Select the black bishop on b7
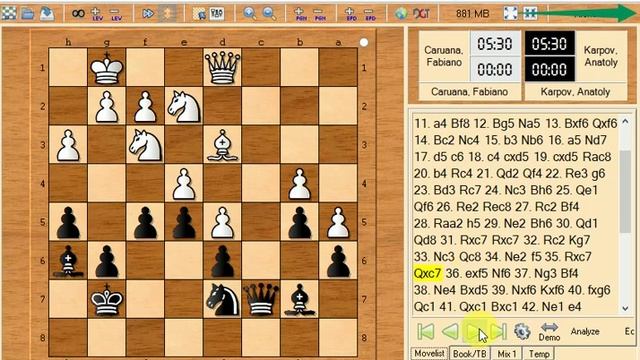Screen dimensions: 640x360 point(300,300)
